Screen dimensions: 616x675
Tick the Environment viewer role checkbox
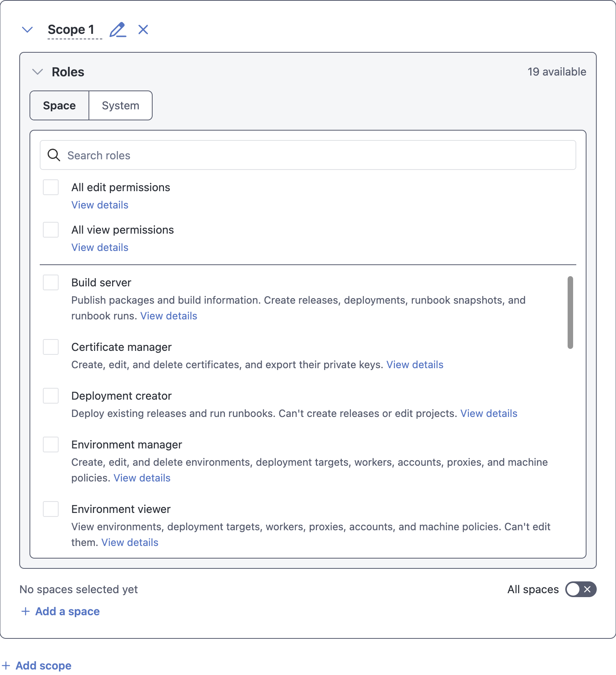pyautogui.click(x=51, y=509)
